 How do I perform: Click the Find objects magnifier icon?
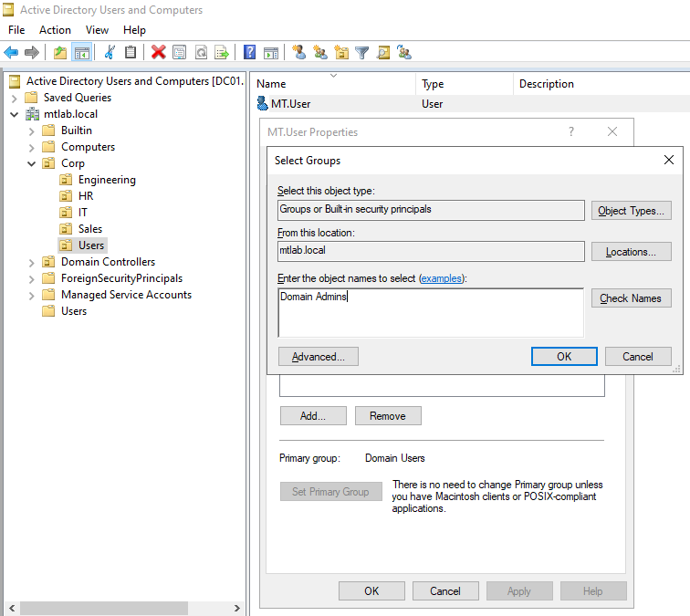tap(383, 53)
